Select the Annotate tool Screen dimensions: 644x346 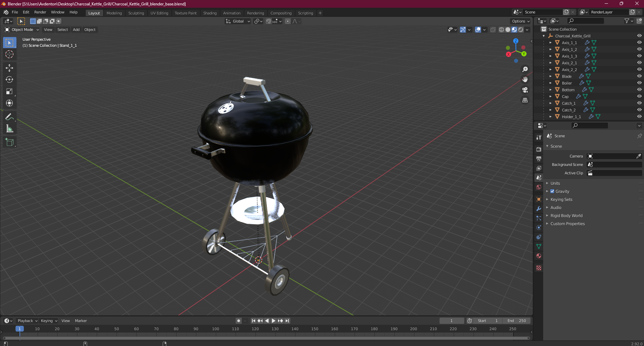pos(9,117)
